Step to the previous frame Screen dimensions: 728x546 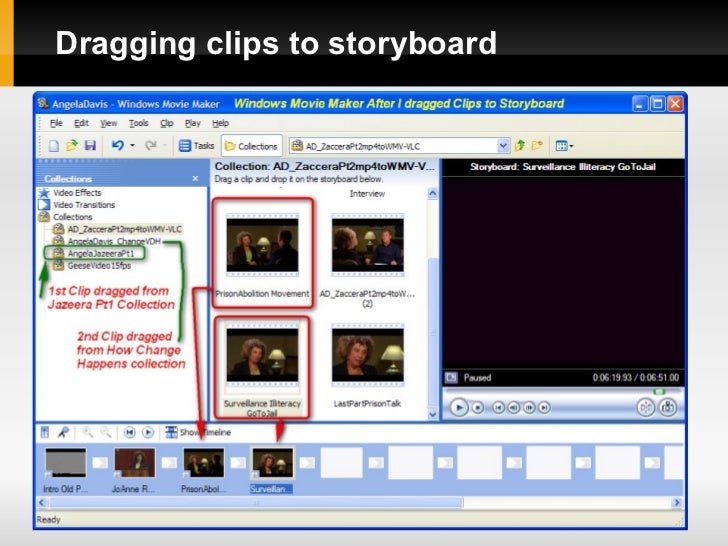point(514,408)
